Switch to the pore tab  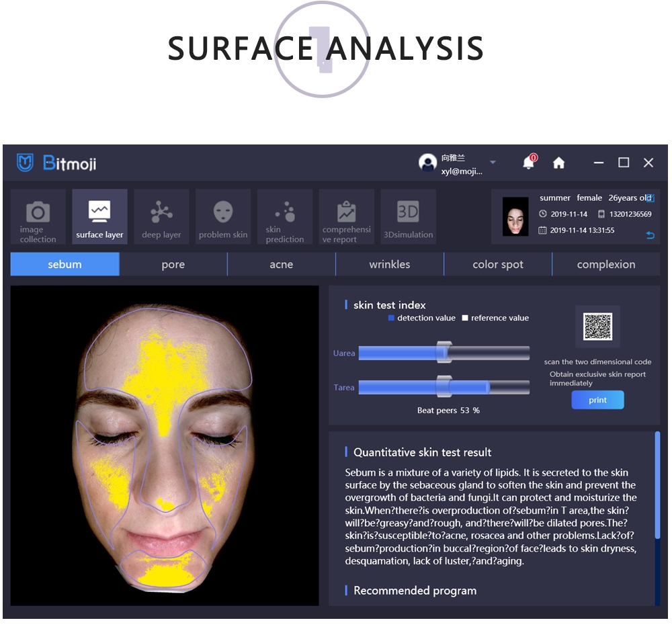(173, 265)
